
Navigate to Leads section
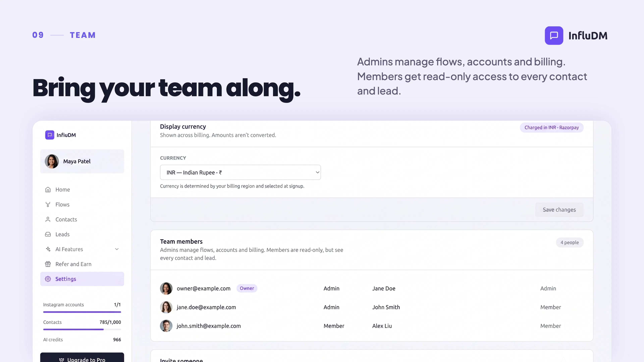point(82,234)
